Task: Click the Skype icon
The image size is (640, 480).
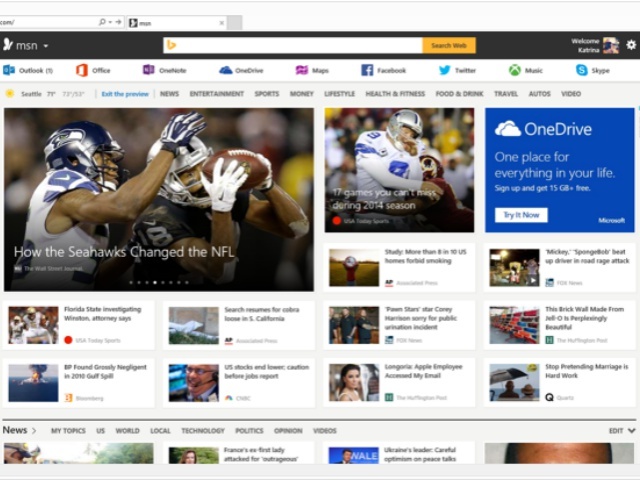Action: [x=581, y=70]
